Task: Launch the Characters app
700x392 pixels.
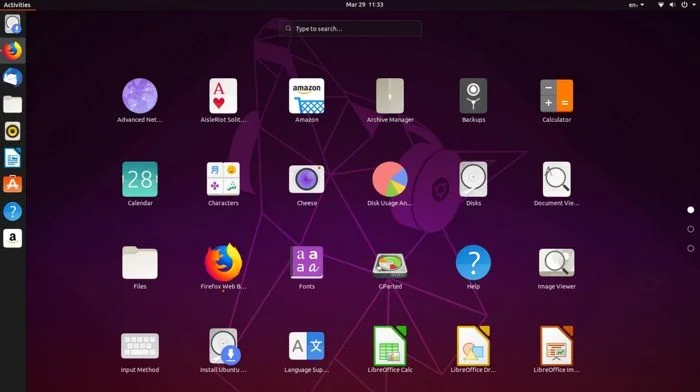Action: (223, 179)
